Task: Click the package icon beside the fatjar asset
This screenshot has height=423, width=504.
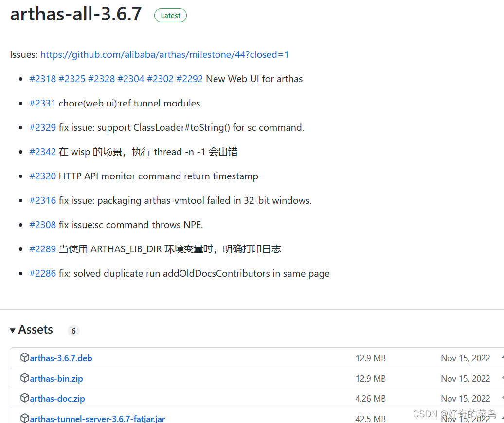Action: (x=25, y=417)
